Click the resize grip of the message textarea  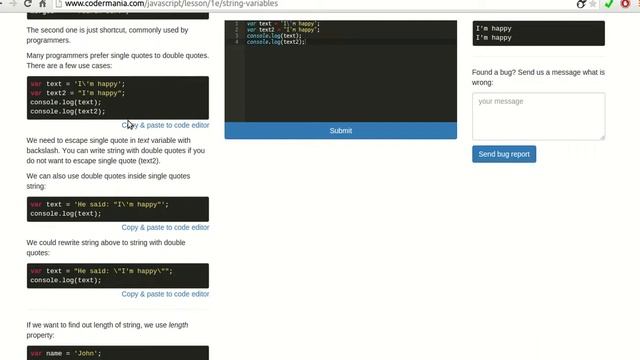coord(602,138)
